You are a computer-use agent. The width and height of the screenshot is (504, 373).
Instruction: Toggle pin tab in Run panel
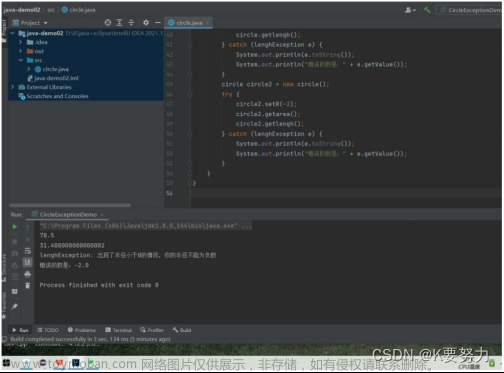point(15,306)
